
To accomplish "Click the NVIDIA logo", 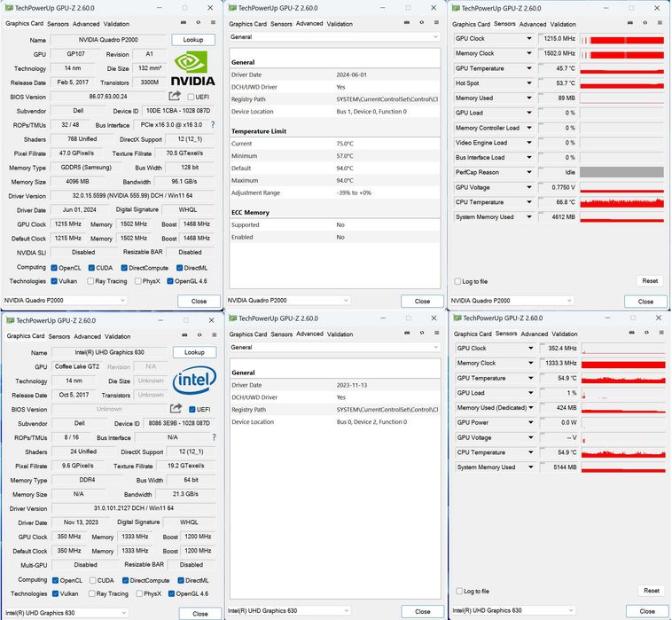I will point(193,68).
